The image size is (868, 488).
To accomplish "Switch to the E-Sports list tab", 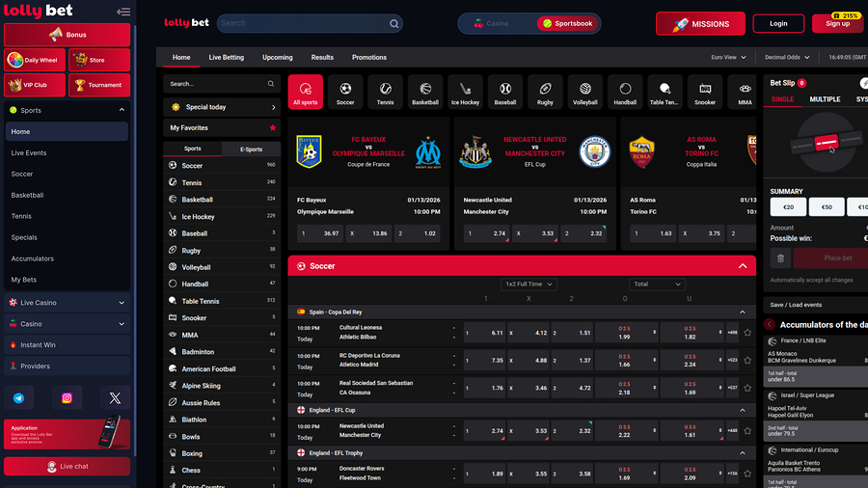I will (x=252, y=149).
